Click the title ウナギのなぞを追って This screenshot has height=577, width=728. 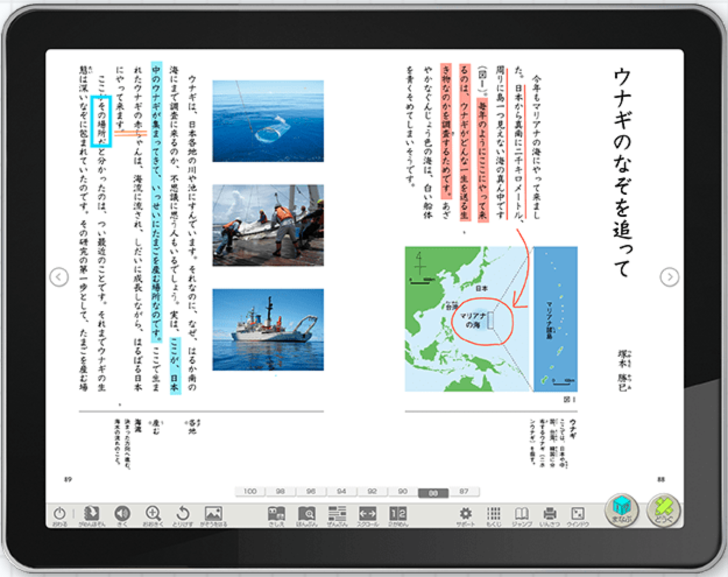[x=622, y=173]
